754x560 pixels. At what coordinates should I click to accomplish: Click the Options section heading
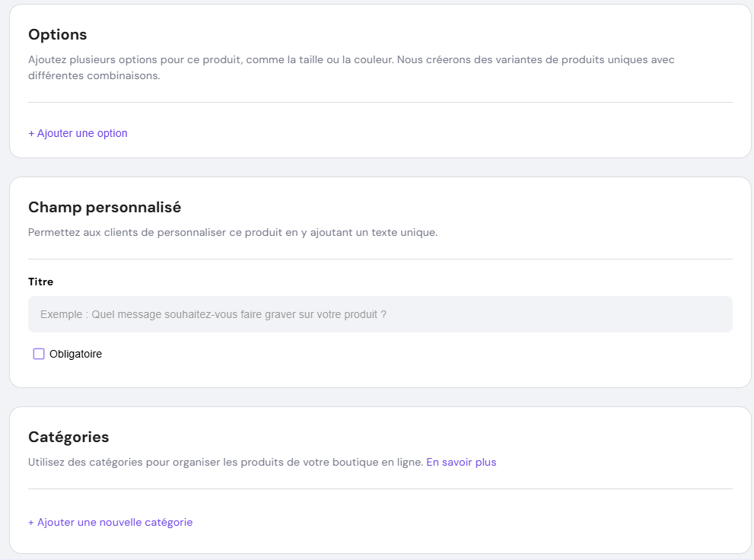click(57, 34)
